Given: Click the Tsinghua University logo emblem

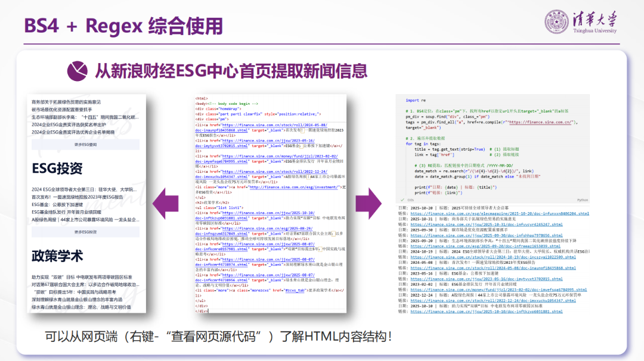Looking at the screenshot, I should (x=556, y=21).
